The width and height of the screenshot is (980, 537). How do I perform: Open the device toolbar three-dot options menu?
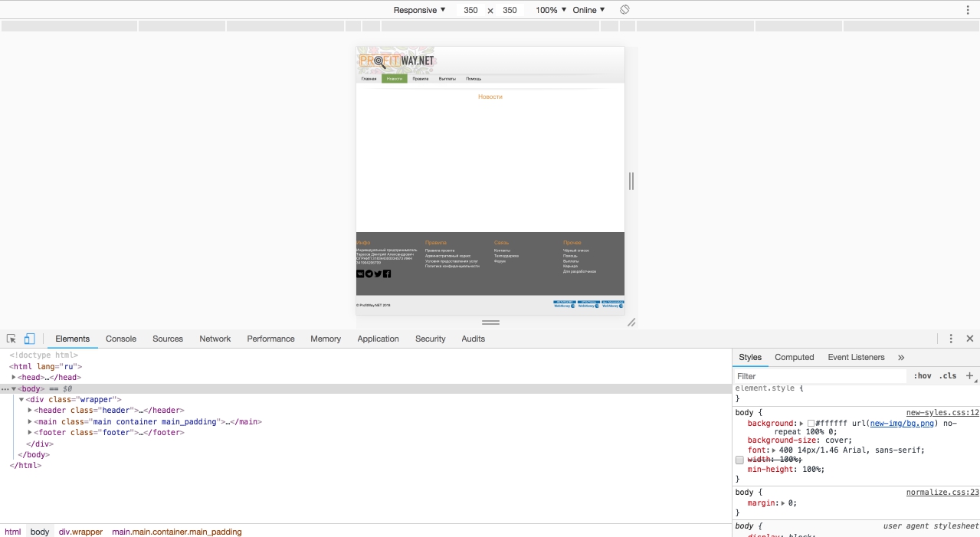(968, 10)
